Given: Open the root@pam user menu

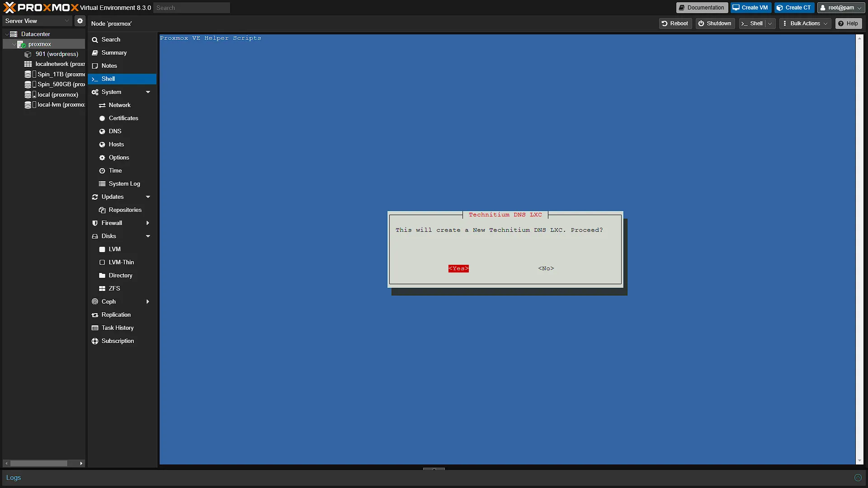Looking at the screenshot, I should coord(841,8).
